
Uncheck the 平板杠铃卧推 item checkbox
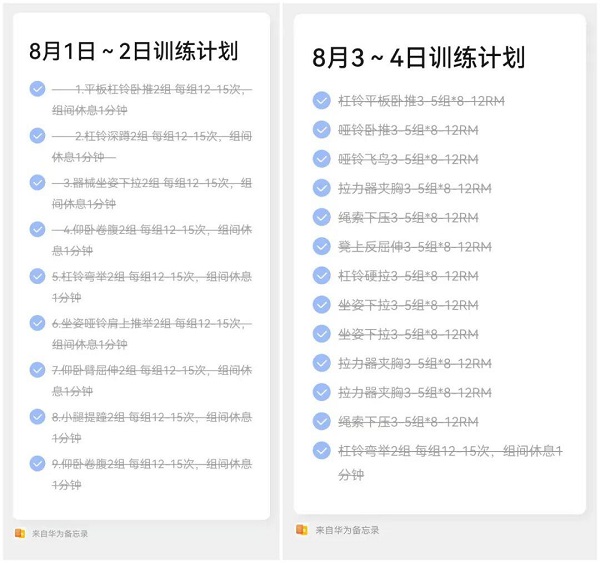(38, 89)
